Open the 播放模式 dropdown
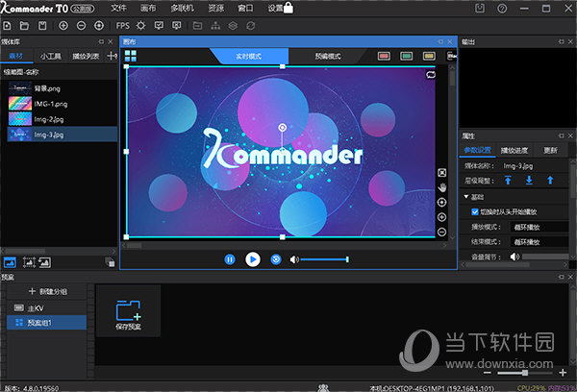The width and height of the screenshot is (577, 392). [x=540, y=227]
